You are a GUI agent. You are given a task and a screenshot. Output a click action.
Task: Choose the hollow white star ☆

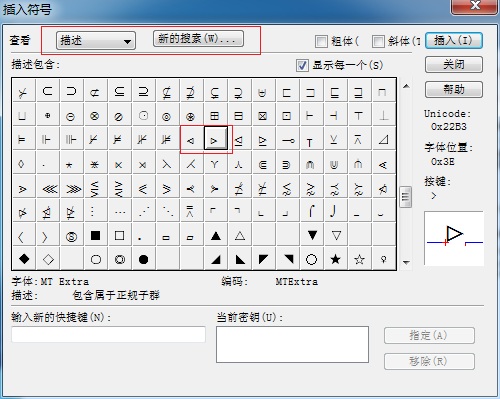360,259
